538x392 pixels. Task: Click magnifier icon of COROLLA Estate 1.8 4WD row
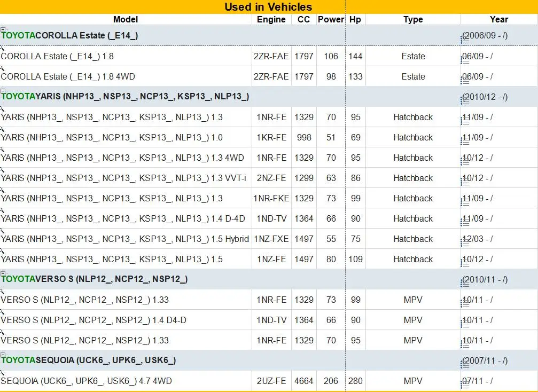[2, 68]
